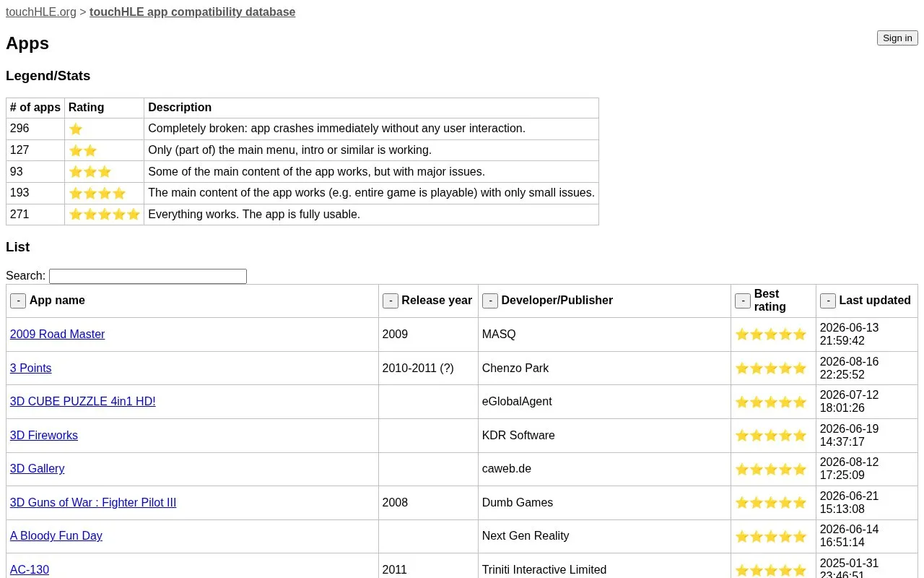Click the sort button beside Release year
Image resolution: width=924 pixels, height=578 pixels.
pyautogui.click(x=391, y=301)
